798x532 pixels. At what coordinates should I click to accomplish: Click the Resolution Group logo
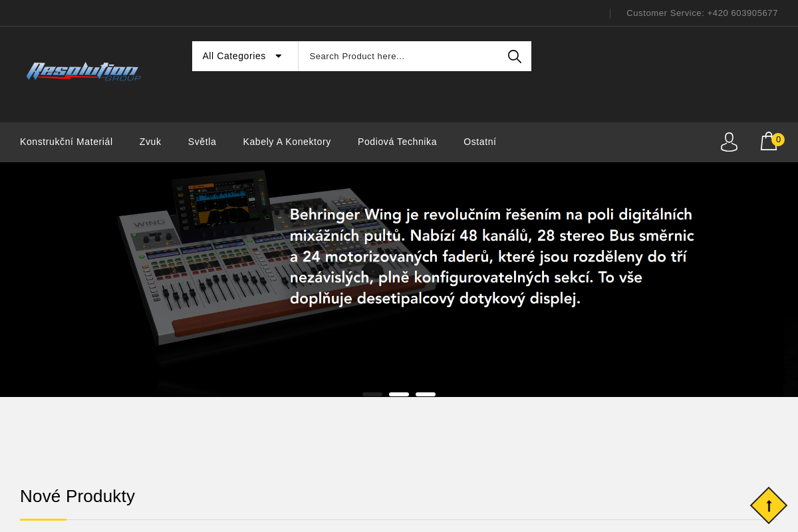[x=84, y=72]
